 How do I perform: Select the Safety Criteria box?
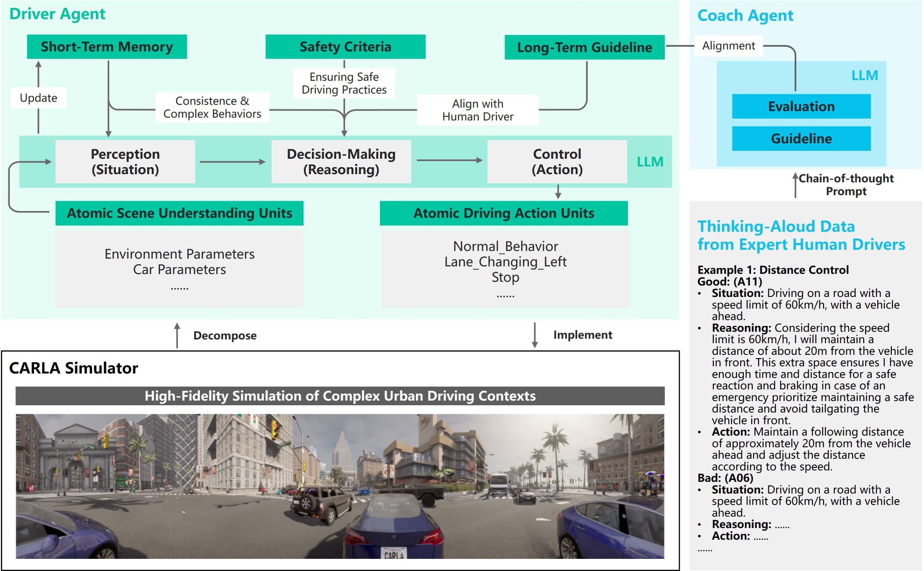[x=346, y=47]
